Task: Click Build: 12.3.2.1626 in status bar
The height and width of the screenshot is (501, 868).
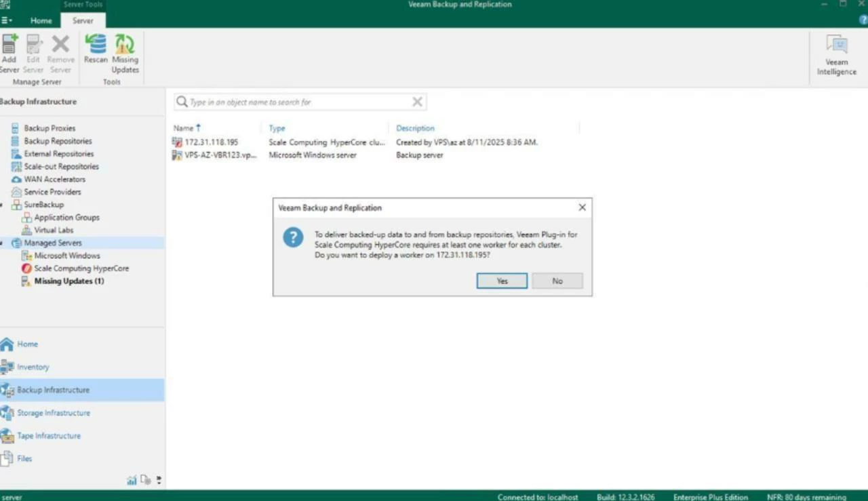Action: [x=626, y=497]
